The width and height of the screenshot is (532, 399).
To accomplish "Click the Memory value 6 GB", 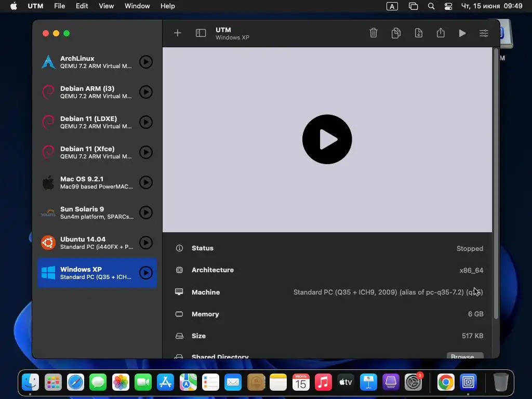I will (475, 314).
